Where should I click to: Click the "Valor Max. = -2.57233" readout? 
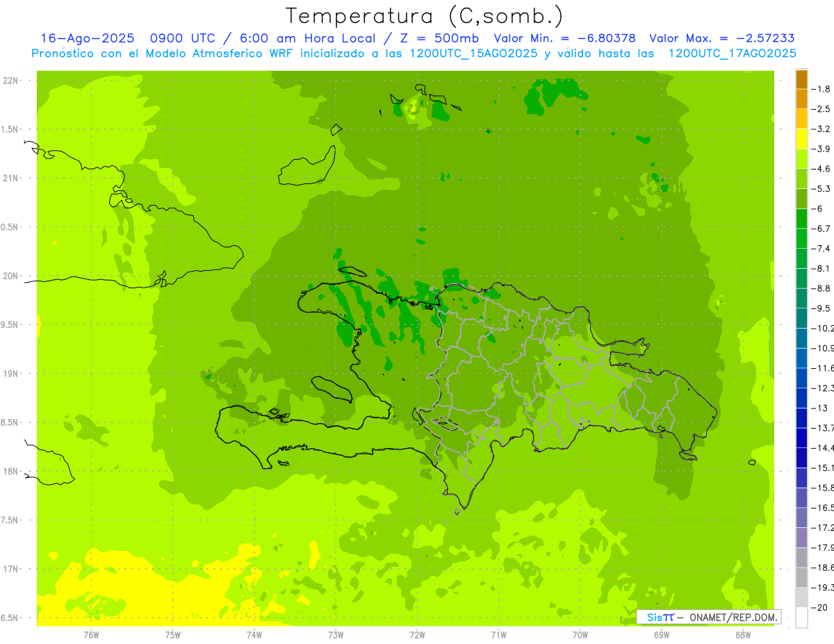tap(721, 38)
